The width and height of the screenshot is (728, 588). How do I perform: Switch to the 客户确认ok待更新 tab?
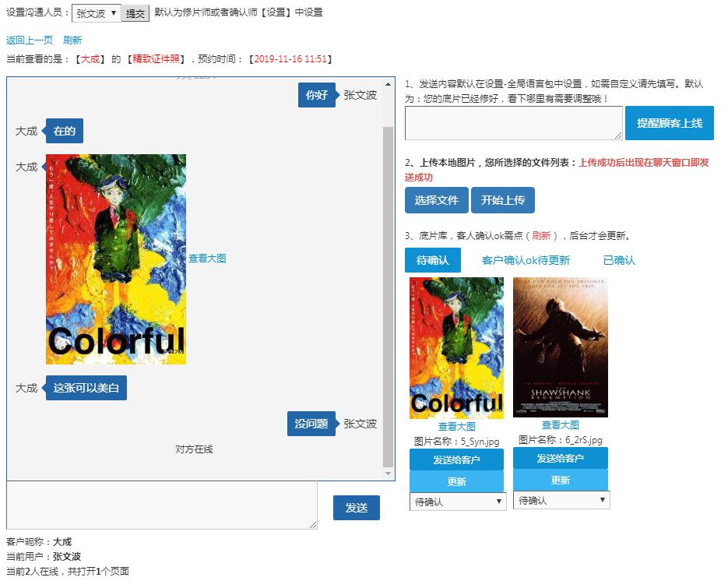coord(526,260)
